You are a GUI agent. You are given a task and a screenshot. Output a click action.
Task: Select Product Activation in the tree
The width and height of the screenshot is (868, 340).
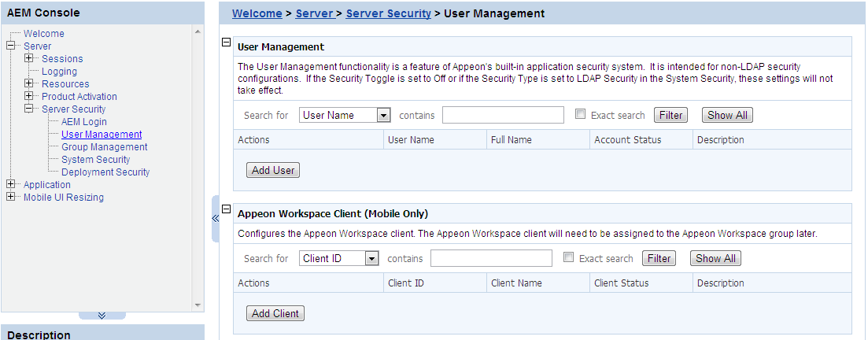[x=79, y=96]
